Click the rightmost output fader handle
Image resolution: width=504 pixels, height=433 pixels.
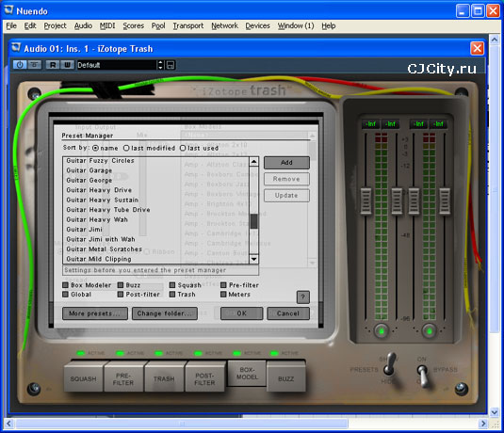pos(445,201)
